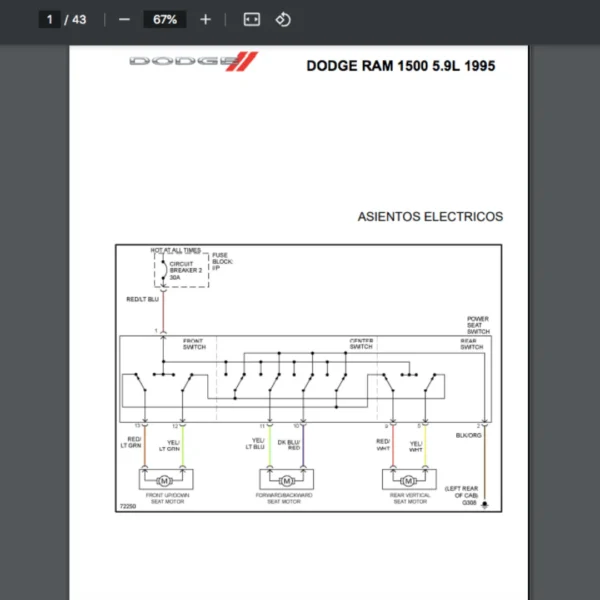This screenshot has height=600, width=600.
Task: Click the DODGE RAM 1500 5.9L 1995 title
Action: pos(400,67)
